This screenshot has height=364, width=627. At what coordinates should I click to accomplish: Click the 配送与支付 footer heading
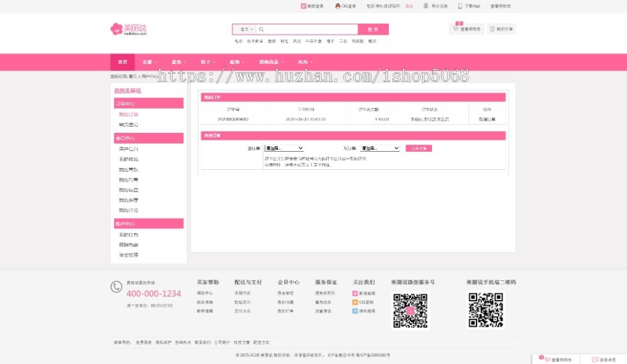click(248, 282)
